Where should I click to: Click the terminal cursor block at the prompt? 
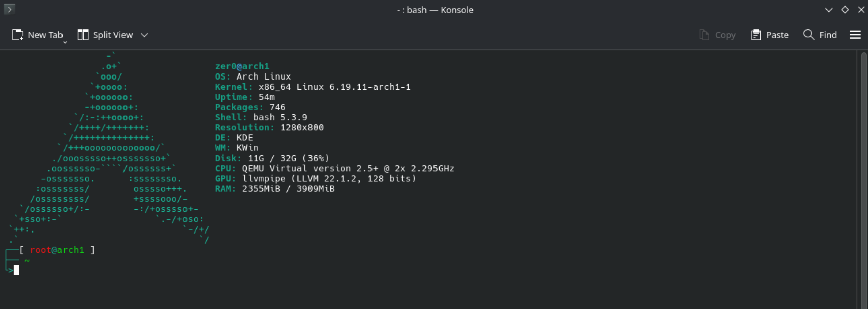pyautogui.click(x=16, y=270)
